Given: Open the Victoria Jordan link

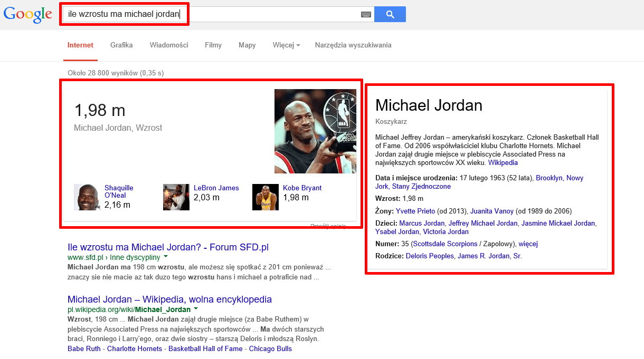Looking at the screenshot, I should pyautogui.click(x=446, y=232).
